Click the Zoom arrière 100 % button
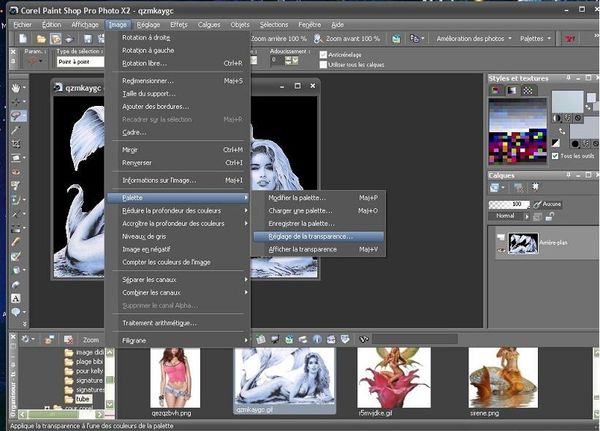The image size is (600, 431). 279,39
